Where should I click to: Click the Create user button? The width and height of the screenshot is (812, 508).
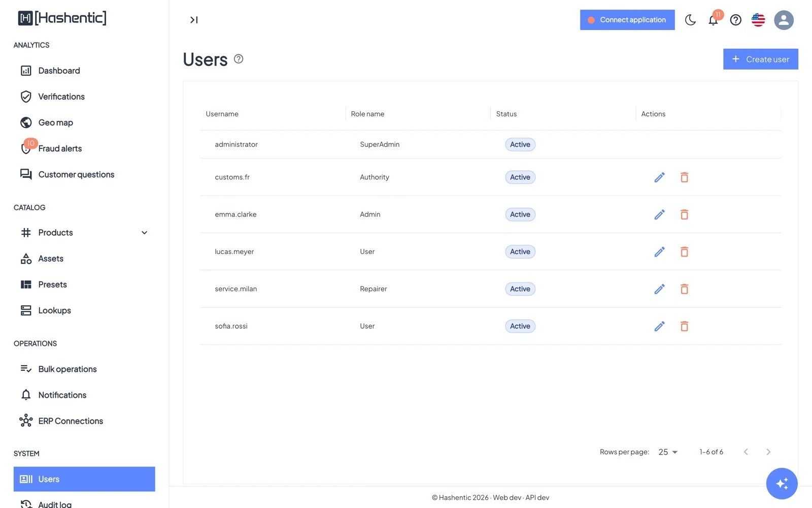point(760,59)
